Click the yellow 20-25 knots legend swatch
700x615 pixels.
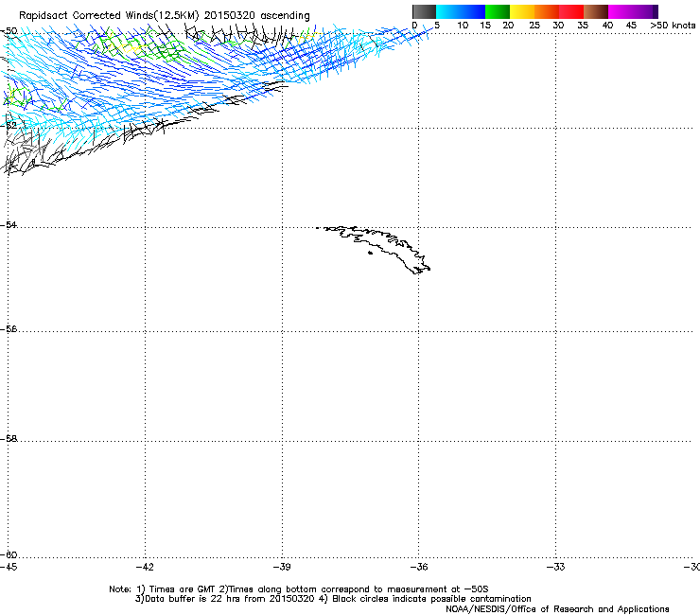(x=522, y=11)
